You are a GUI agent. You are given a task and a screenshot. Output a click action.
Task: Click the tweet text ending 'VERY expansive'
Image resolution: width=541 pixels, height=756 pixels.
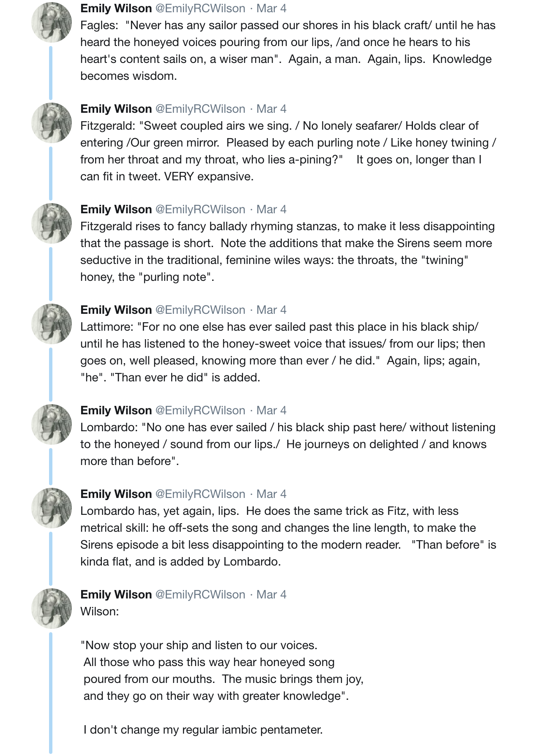(x=287, y=151)
